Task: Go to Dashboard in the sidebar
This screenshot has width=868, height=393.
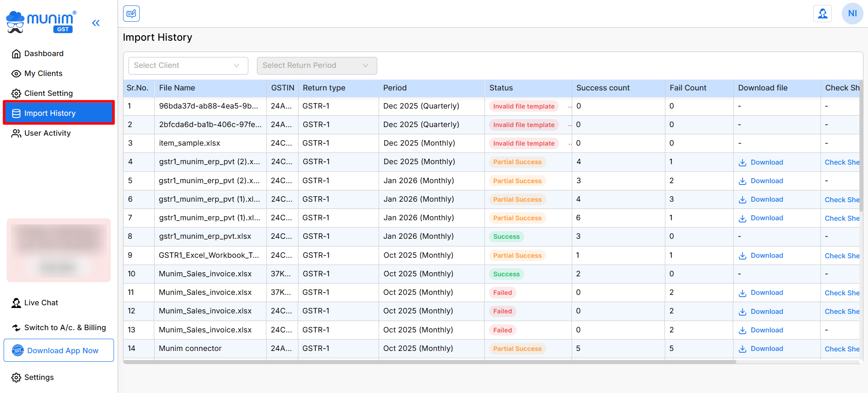Action: [43, 53]
